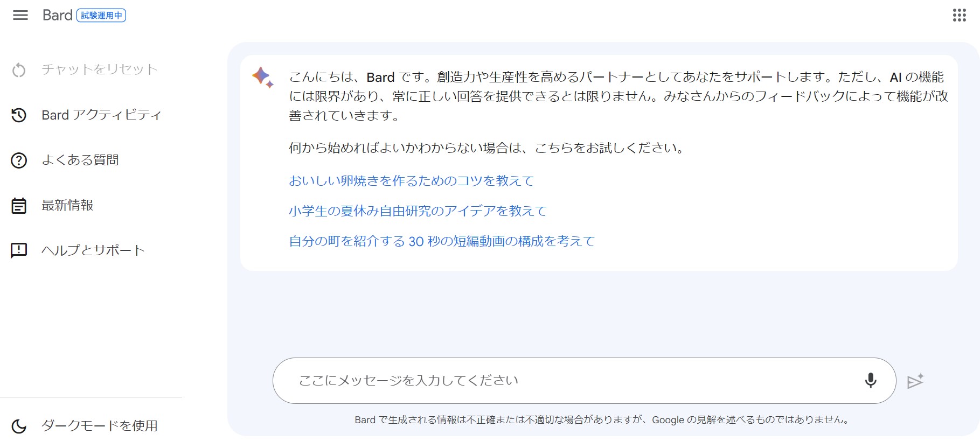The height and width of the screenshot is (441, 980).
Task: Click the こんにちは、Bard です greeting paragraph
Action: (618, 96)
